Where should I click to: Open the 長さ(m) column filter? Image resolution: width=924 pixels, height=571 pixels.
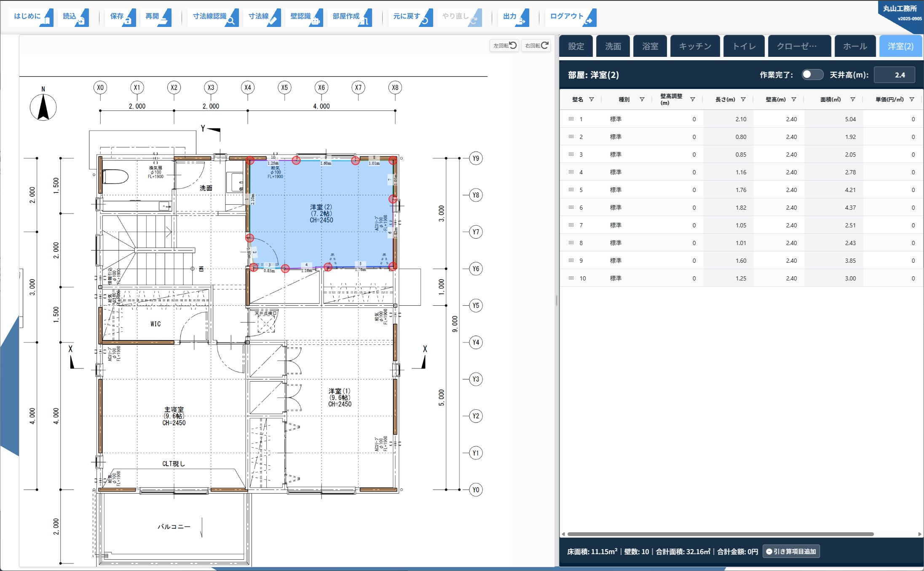(x=743, y=99)
